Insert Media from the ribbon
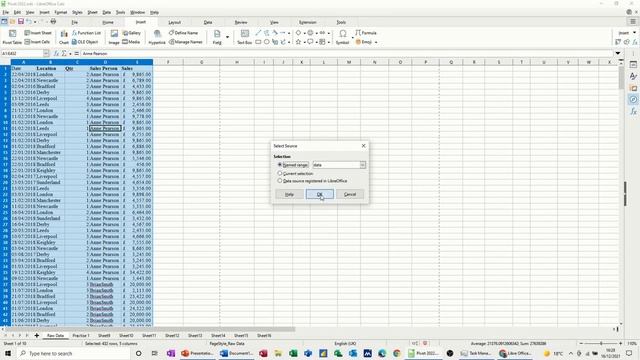The width and height of the screenshot is (640, 360). [131, 42]
